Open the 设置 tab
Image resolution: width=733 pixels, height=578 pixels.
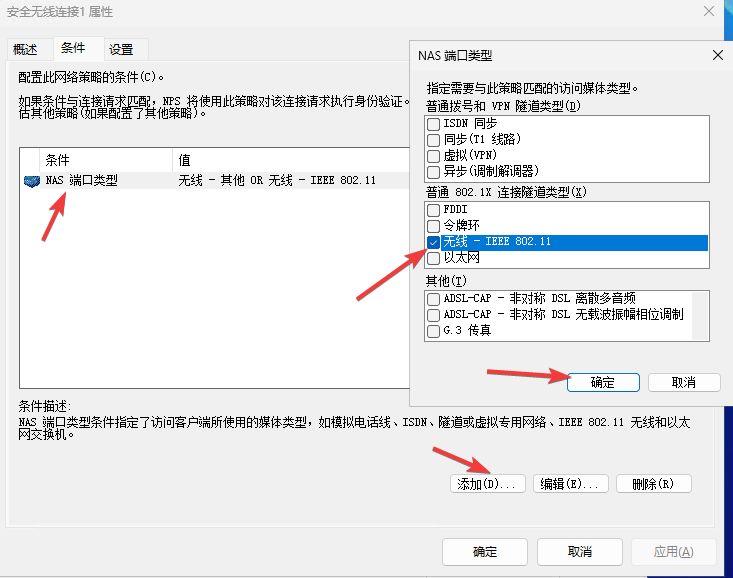(x=121, y=49)
